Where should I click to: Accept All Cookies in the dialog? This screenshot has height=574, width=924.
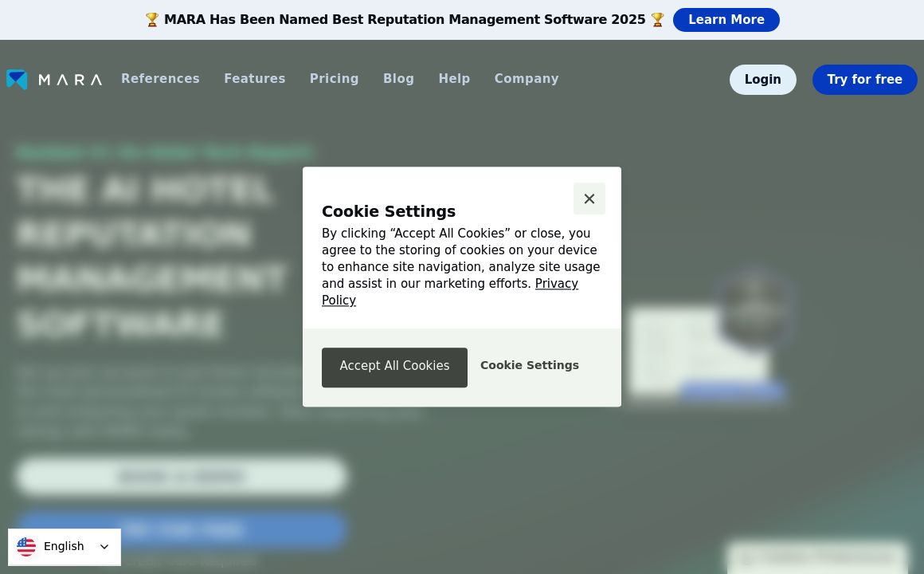tap(394, 367)
